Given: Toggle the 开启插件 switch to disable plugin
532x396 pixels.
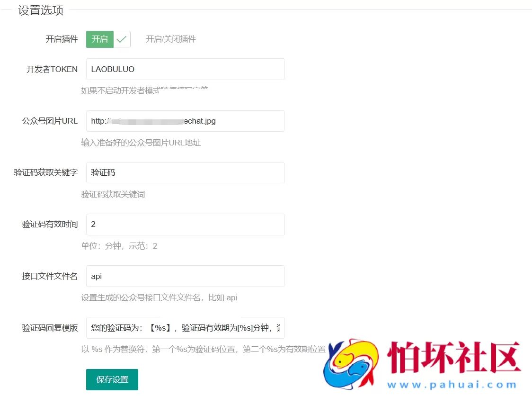Looking at the screenshot, I should pyautogui.click(x=99, y=39).
